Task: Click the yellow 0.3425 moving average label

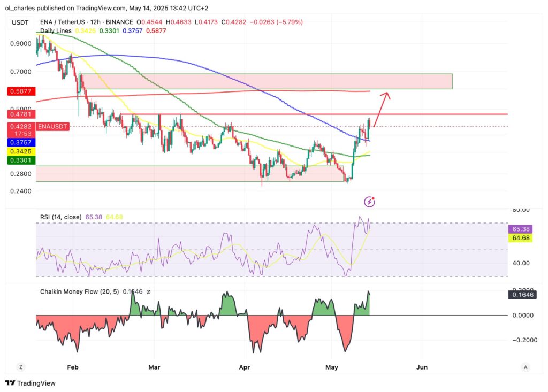Action: (x=20, y=151)
